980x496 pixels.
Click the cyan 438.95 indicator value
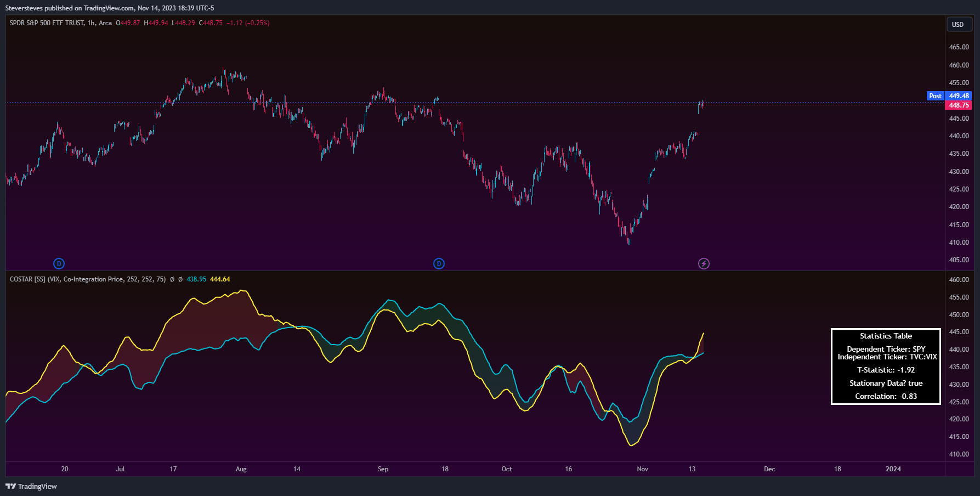tap(196, 279)
